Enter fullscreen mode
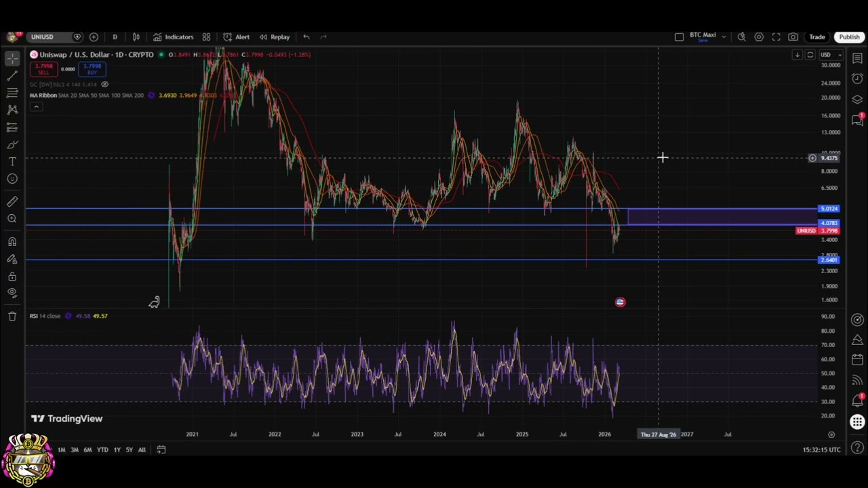Image resolution: width=868 pixels, height=488 pixels. [x=776, y=37]
